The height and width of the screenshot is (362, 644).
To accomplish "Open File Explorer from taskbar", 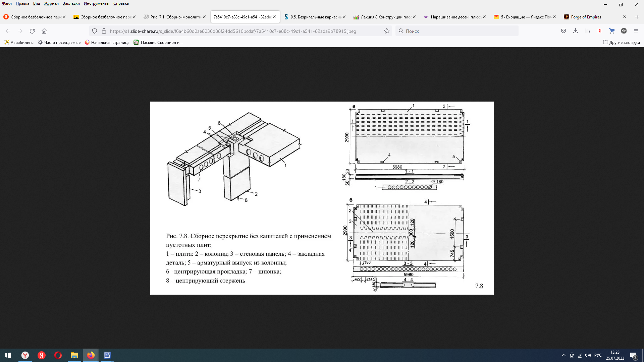I will 74,355.
